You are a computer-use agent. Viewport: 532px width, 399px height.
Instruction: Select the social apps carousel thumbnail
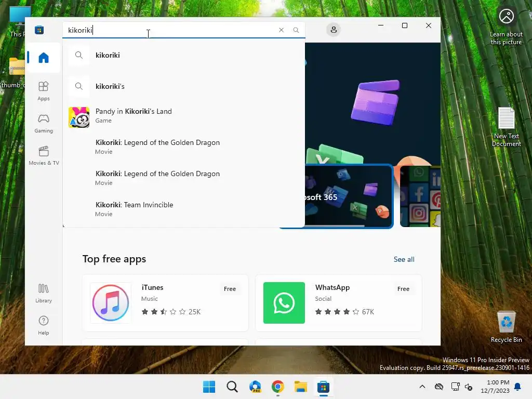[420, 196]
